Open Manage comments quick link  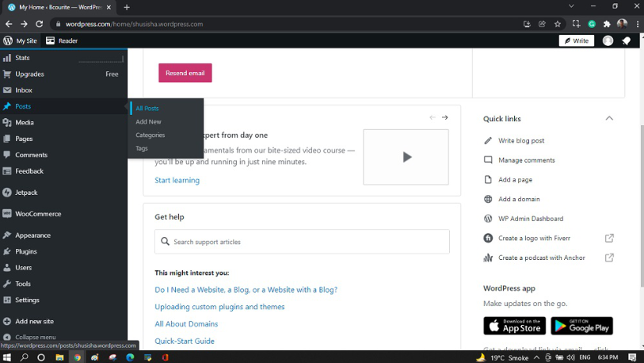[x=527, y=160]
